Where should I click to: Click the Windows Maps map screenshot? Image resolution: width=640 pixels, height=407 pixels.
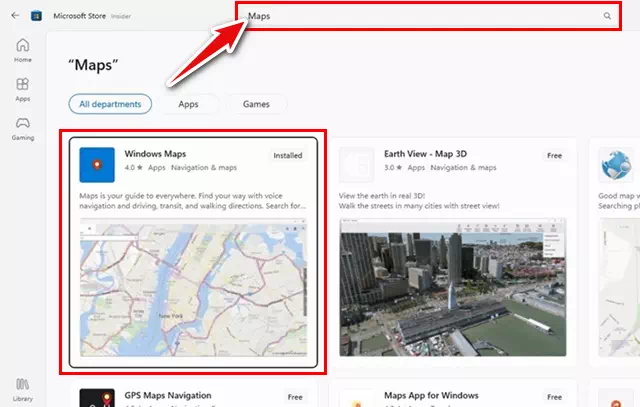[193, 287]
